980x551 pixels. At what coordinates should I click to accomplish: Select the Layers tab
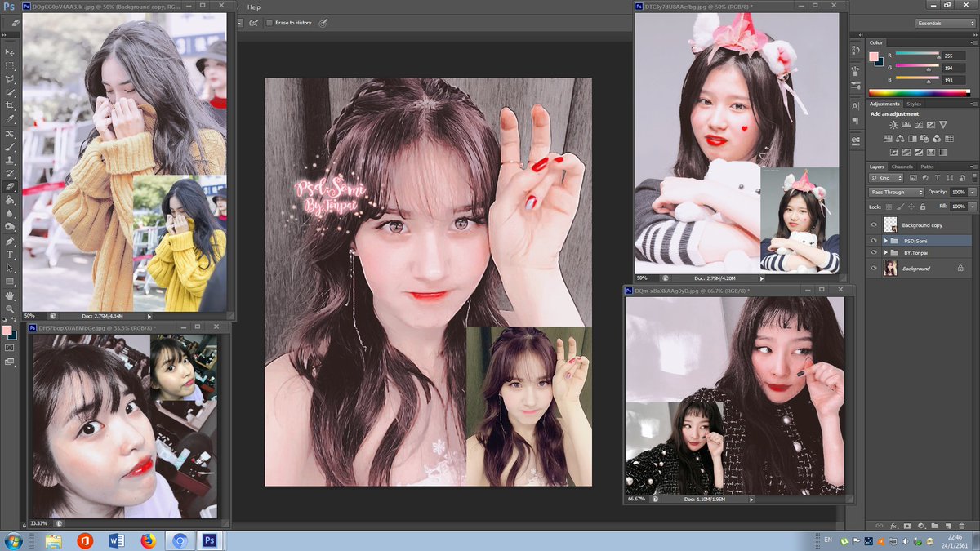point(877,167)
